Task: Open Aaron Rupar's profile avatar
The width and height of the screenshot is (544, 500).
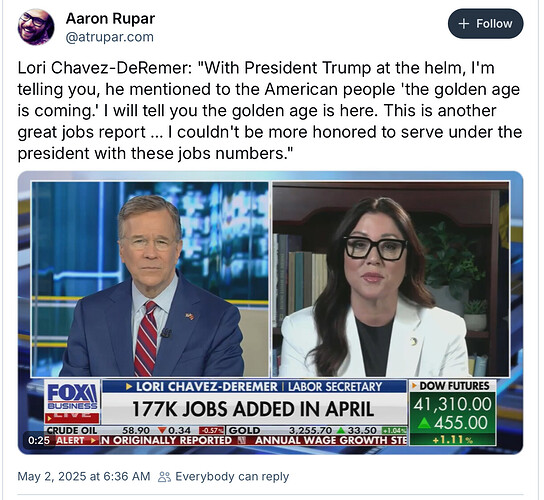Action: [36, 27]
